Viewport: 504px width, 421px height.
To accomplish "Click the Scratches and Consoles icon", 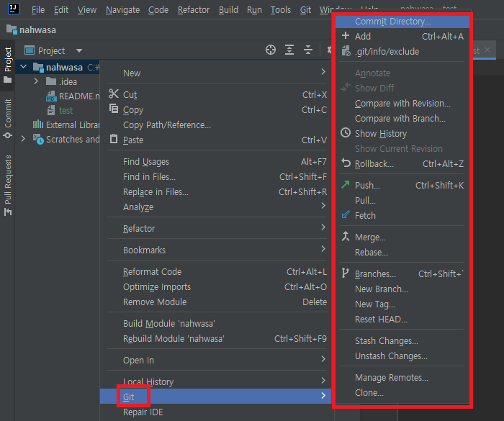I will tap(38, 139).
